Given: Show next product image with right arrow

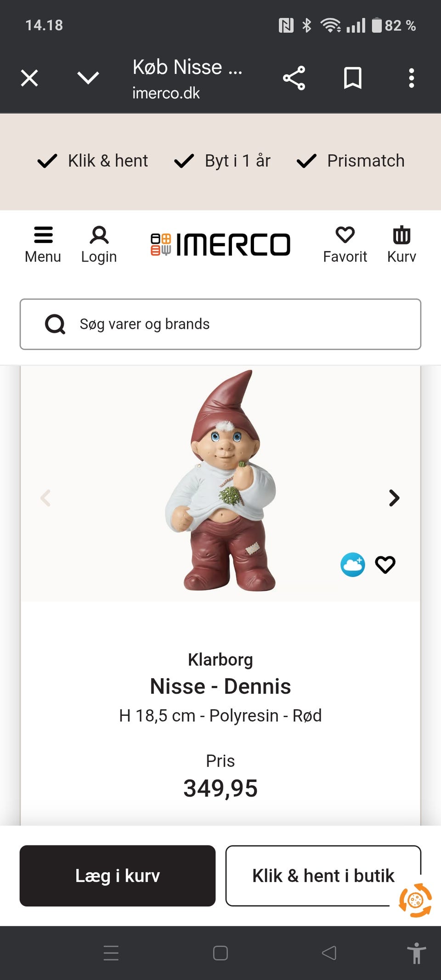Looking at the screenshot, I should coord(394,498).
